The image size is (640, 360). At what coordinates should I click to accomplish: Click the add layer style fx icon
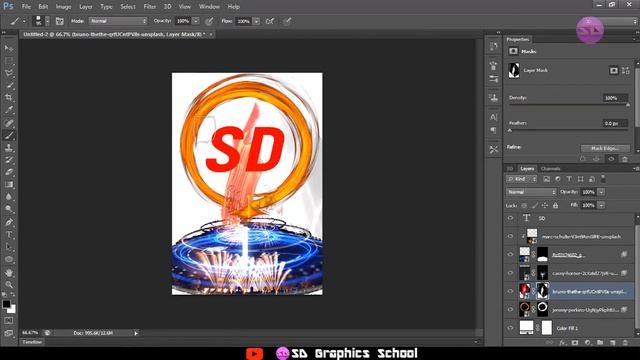click(562, 343)
